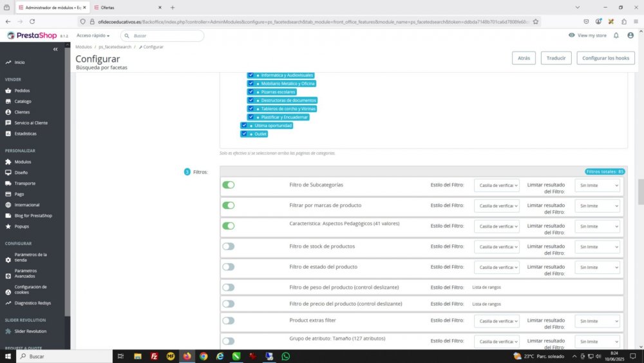The width and height of the screenshot is (644, 363).
Task: Click the Clientes person icon in sidebar
Action: [x=8, y=112]
